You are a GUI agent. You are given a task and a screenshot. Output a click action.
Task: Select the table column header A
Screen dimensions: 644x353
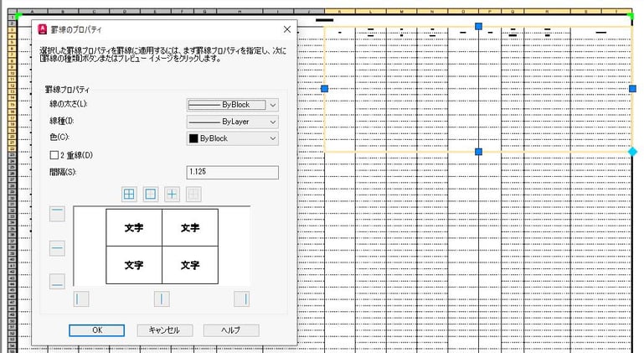(x=32, y=11)
